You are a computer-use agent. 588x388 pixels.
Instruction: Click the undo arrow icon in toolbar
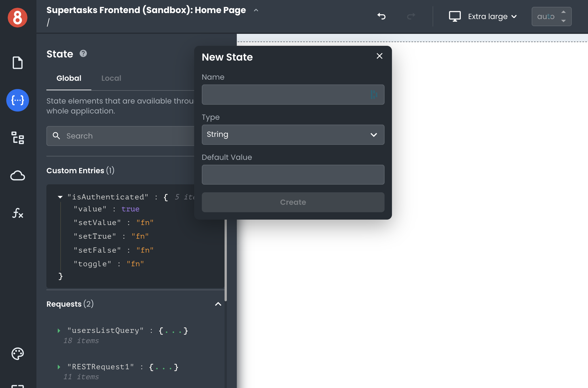[x=381, y=16]
